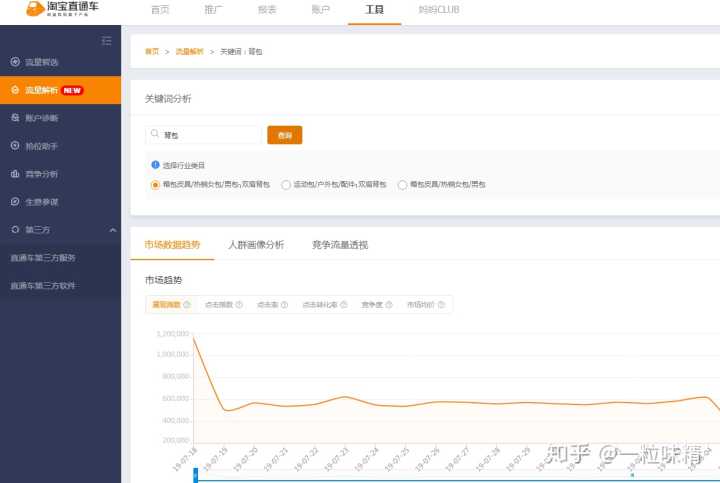Image resolution: width=720 pixels, height=483 pixels.
Task: Click the 账户诊断 sidebar icon
Action: pos(15,118)
